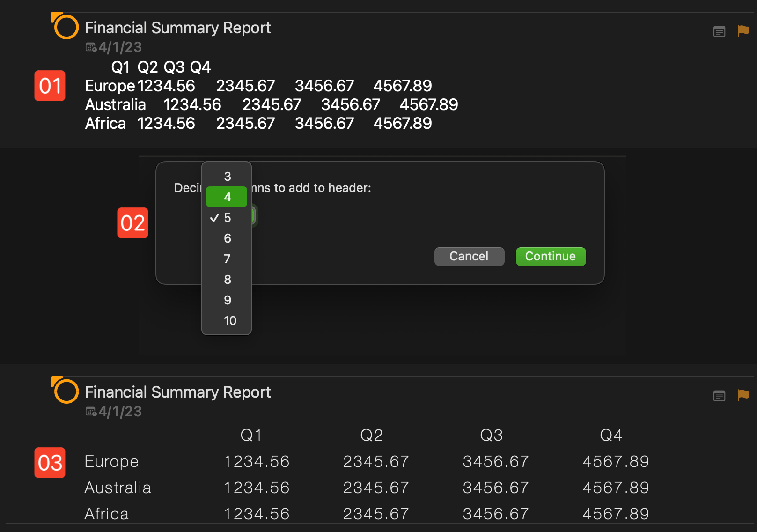
Task: Pick 10 at the end of the list
Action: tap(229, 321)
